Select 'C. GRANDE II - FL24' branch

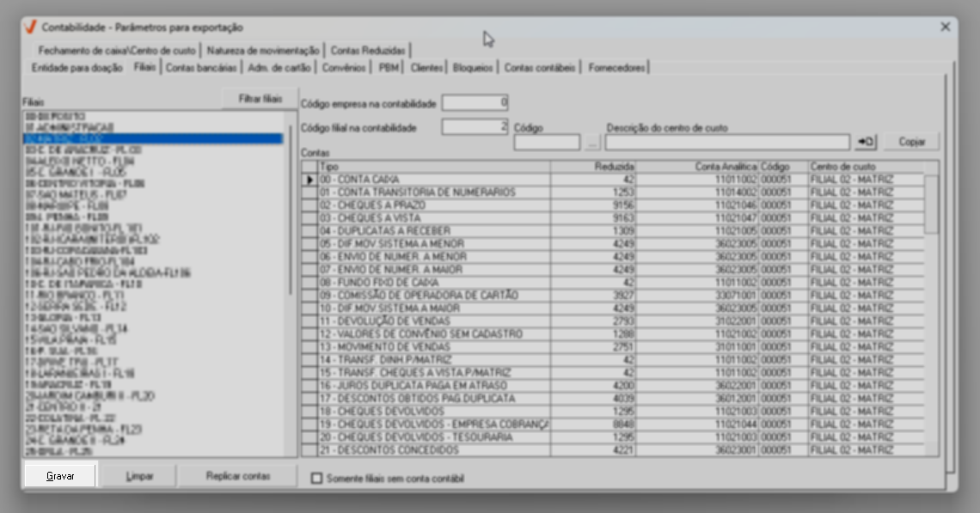[153, 441]
